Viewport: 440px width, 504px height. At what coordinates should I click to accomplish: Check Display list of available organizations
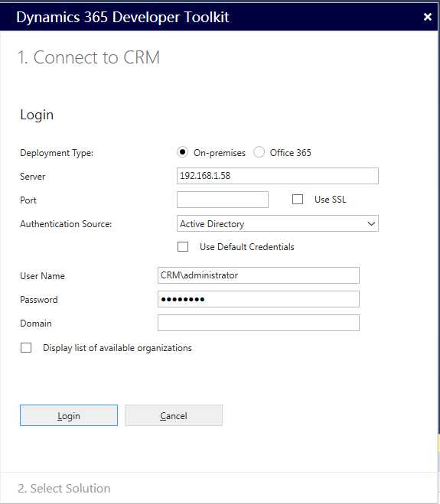tap(26, 348)
